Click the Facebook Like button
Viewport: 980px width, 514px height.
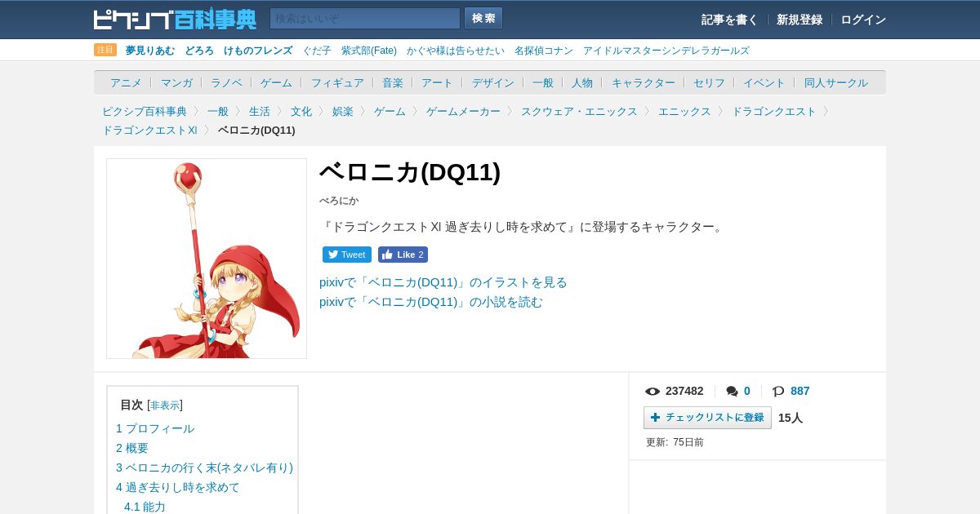tap(403, 255)
